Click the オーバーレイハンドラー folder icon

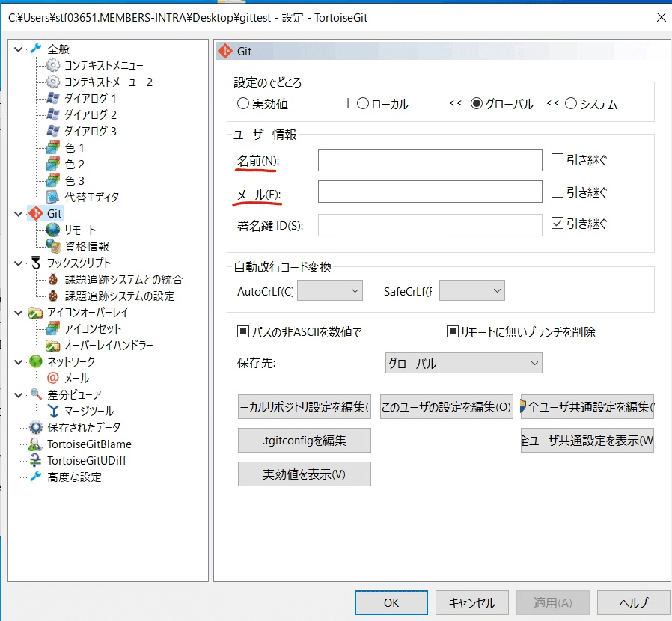[52, 345]
